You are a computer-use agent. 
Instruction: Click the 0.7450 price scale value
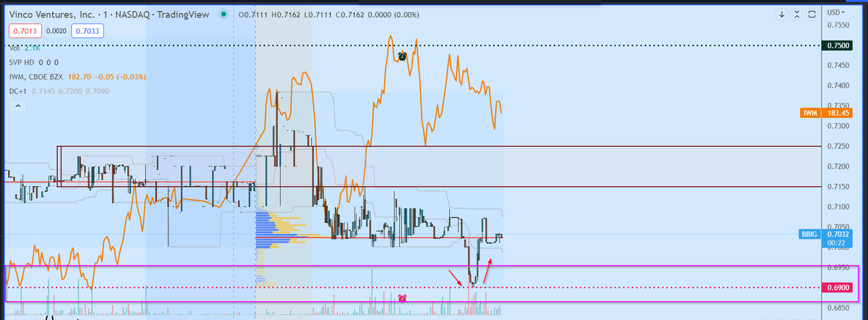tap(838, 65)
